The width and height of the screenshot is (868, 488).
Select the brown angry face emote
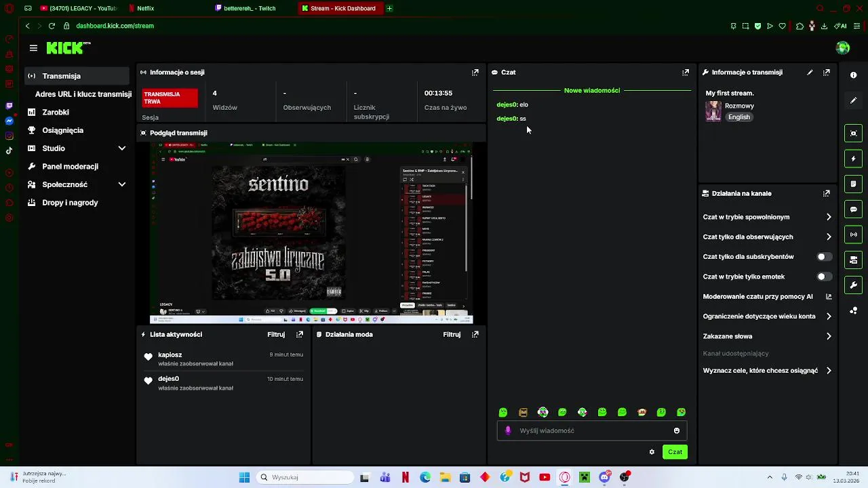point(523,412)
